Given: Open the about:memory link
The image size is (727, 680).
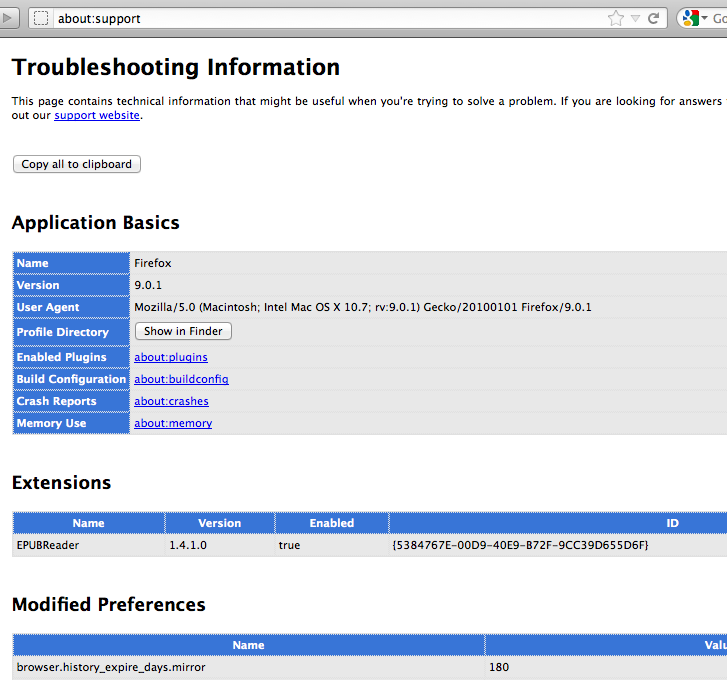Looking at the screenshot, I should tap(173, 423).
